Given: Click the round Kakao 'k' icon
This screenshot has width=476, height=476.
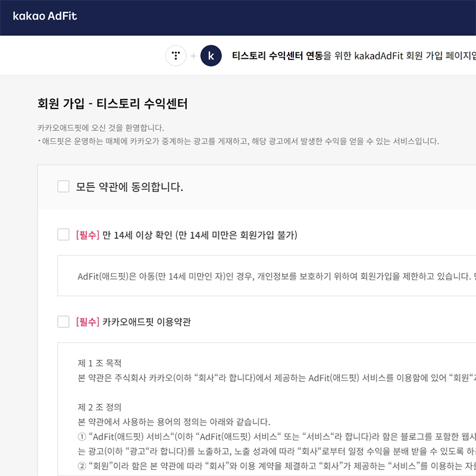Looking at the screenshot, I should [x=211, y=56].
